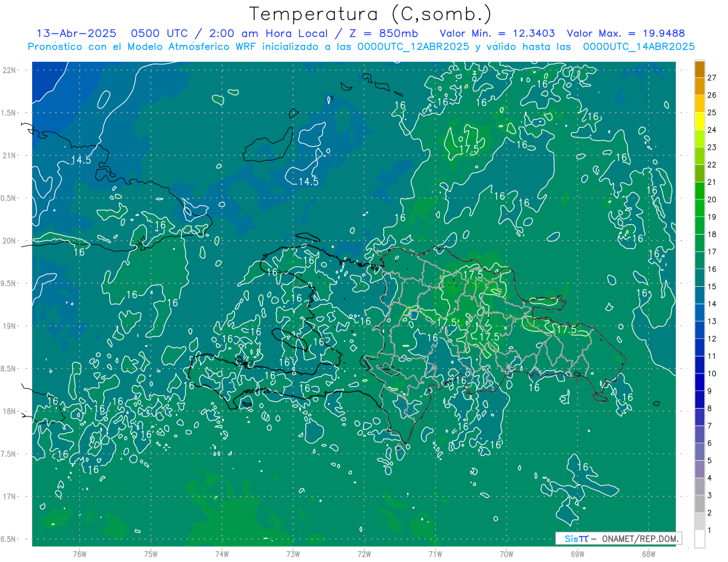
Task: Click the SisTT - ONAMET/REP.DOM. credit box
Action: pyautogui.click(x=618, y=538)
